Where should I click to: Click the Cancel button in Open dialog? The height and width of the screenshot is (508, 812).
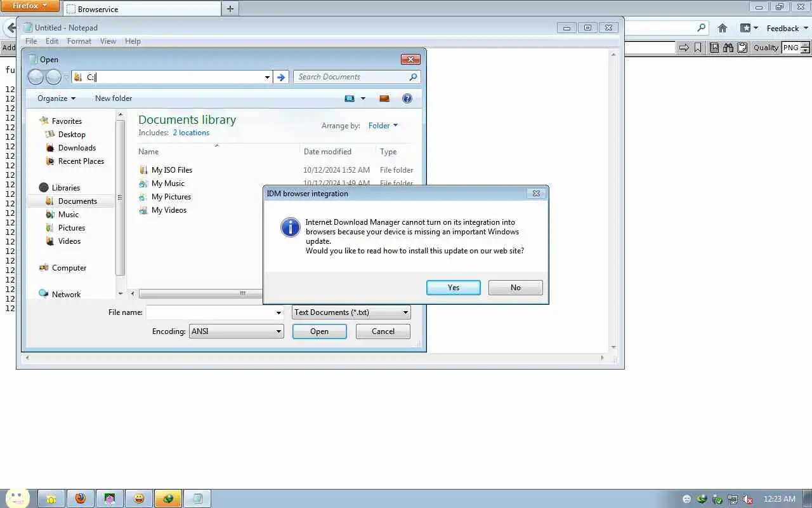point(383,331)
